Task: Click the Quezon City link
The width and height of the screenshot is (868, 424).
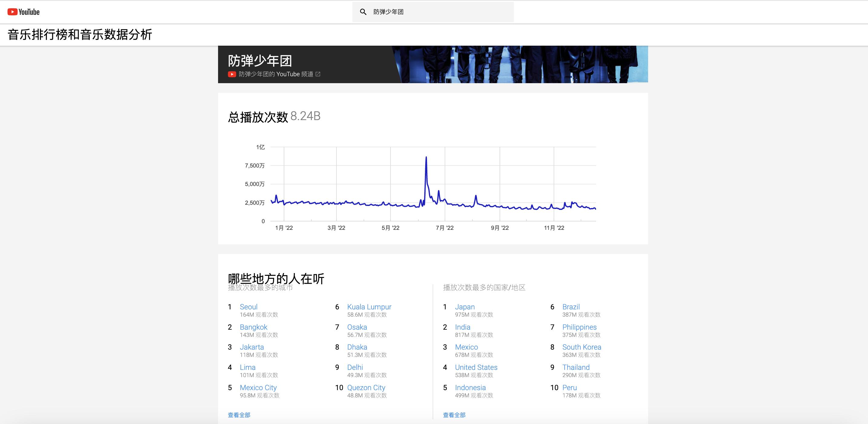Action: point(366,388)
